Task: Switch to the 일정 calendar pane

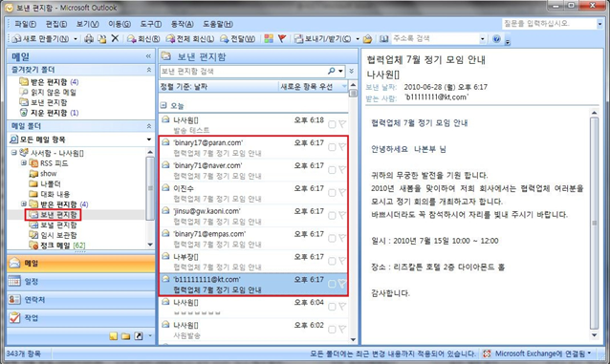Action: point(81,281)
